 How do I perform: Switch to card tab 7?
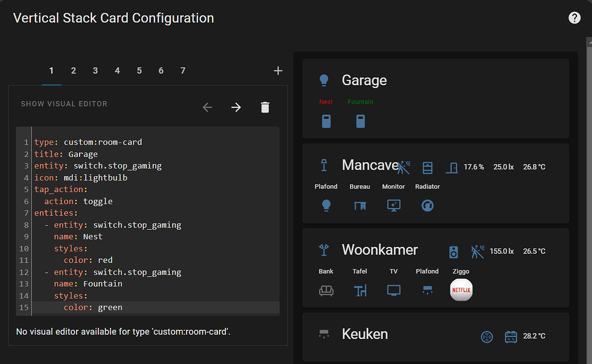point(182,70)
